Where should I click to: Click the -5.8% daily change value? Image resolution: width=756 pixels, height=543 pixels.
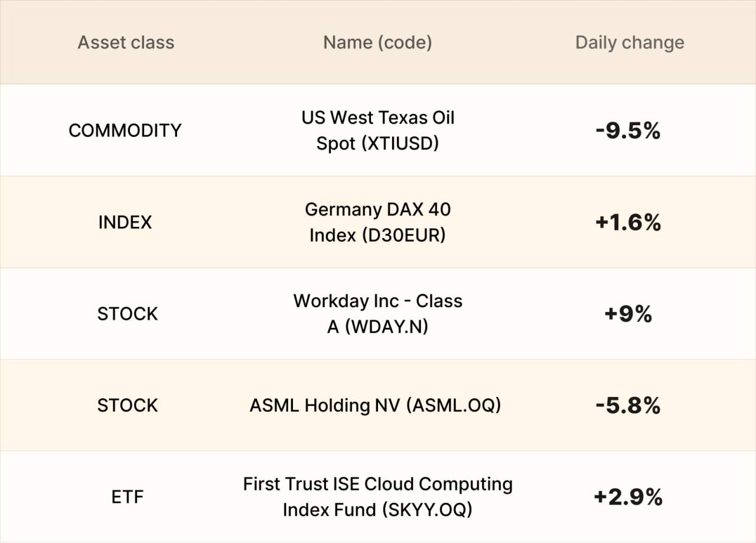point(628,406)
